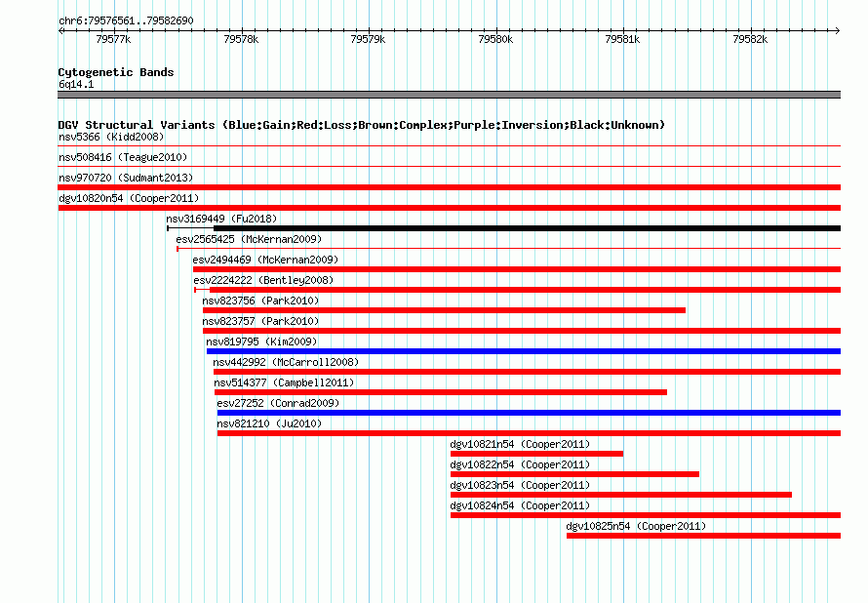Open the dgv10820n54 (Cooper2011) variant label
The height and width of the screenshot is (603, 868).
[129, 198]
